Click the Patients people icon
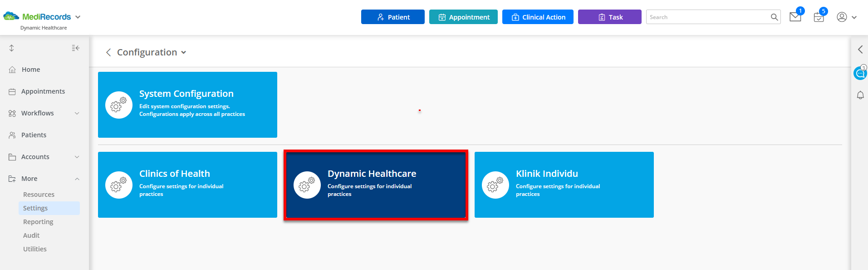 [x=12, y=135]
